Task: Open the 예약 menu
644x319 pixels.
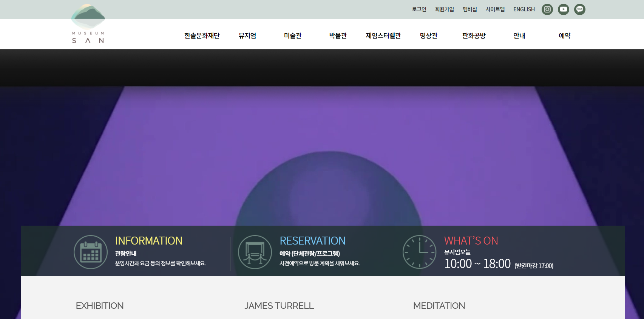Action: pyautogui.click(x=565, y=36)
